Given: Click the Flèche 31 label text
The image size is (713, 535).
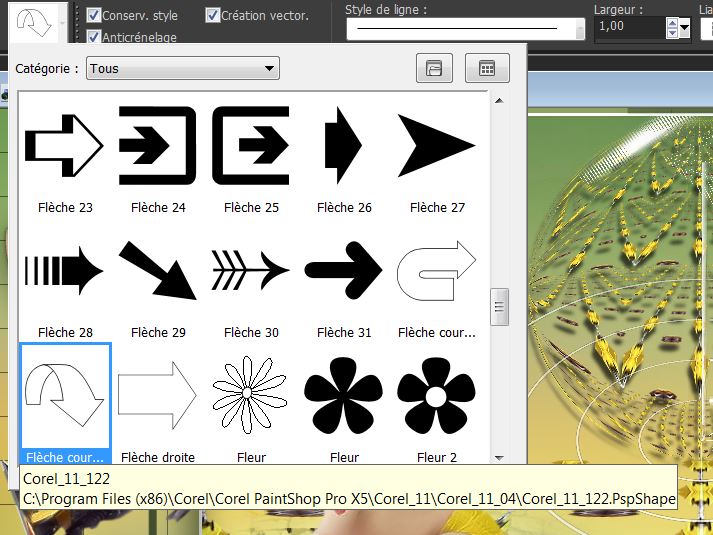Looking at the screenshot, I should pos(344,333).
